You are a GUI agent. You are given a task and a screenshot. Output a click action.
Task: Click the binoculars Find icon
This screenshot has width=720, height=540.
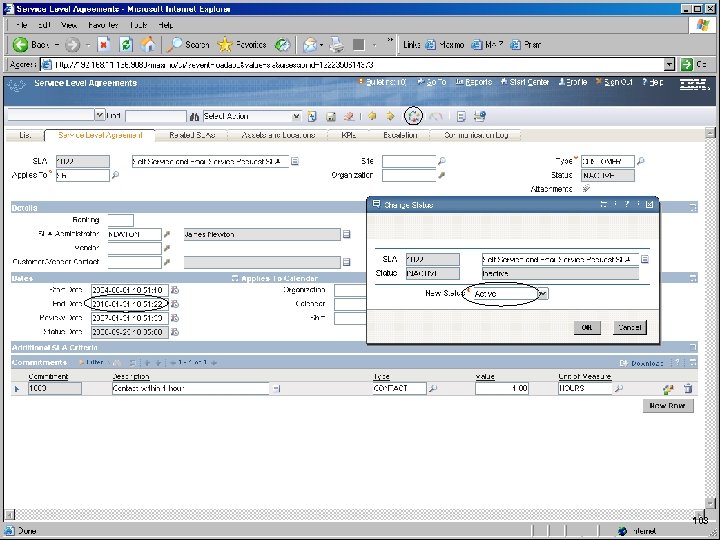(194, 117)
